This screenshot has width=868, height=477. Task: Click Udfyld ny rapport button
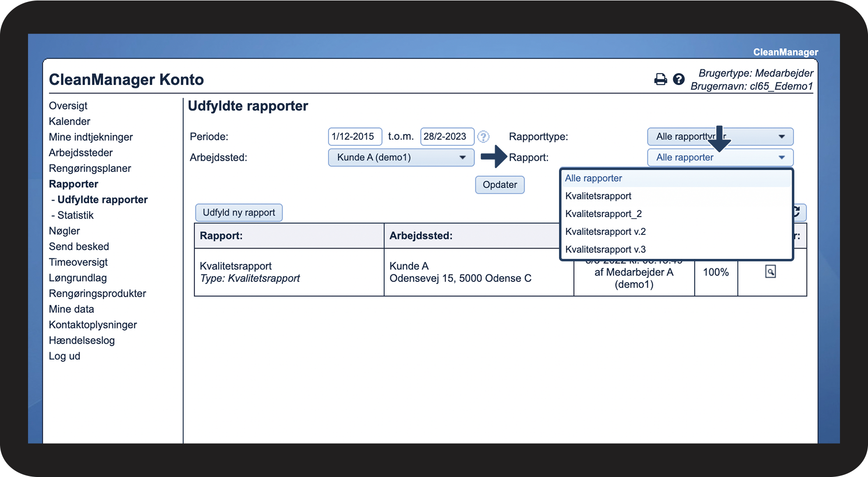pyautogui.click(x=239, y=213)
